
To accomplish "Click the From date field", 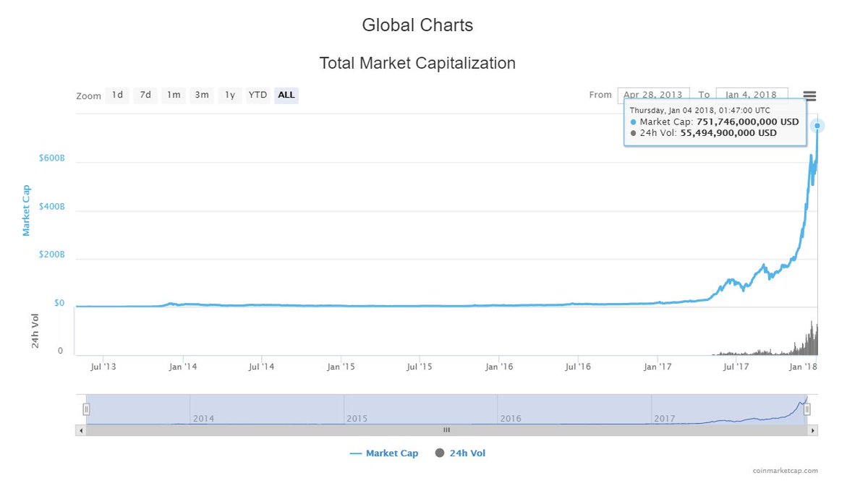I will click(x=653, y=95).
